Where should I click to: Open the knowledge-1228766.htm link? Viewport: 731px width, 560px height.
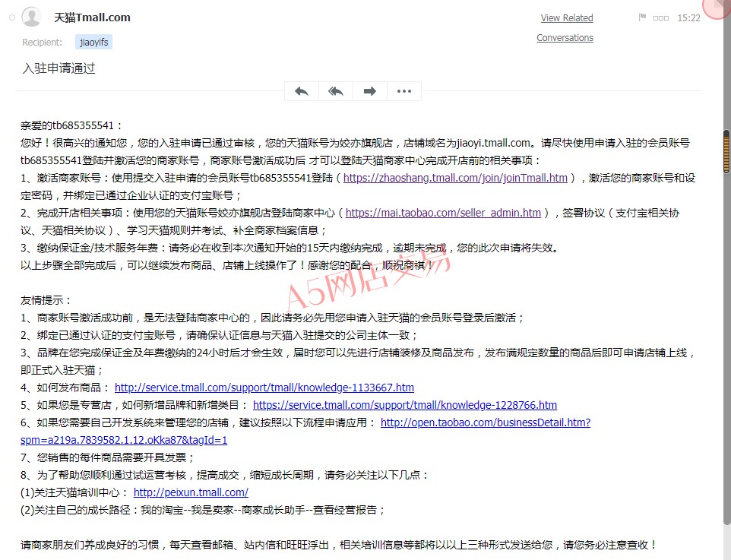coord(405,405)
